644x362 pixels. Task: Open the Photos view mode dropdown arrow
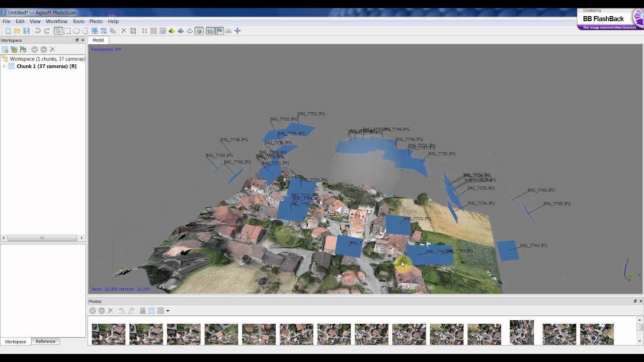(x=168, y=311)
